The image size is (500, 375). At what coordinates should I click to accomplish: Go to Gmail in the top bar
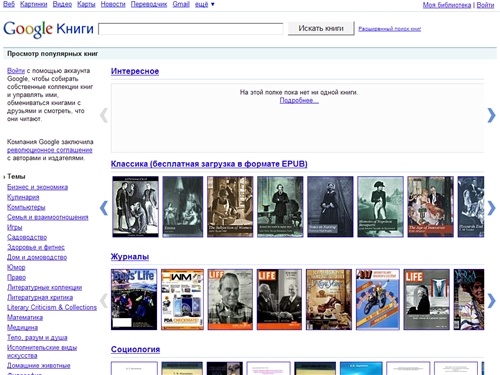click(x=181, y=4)
